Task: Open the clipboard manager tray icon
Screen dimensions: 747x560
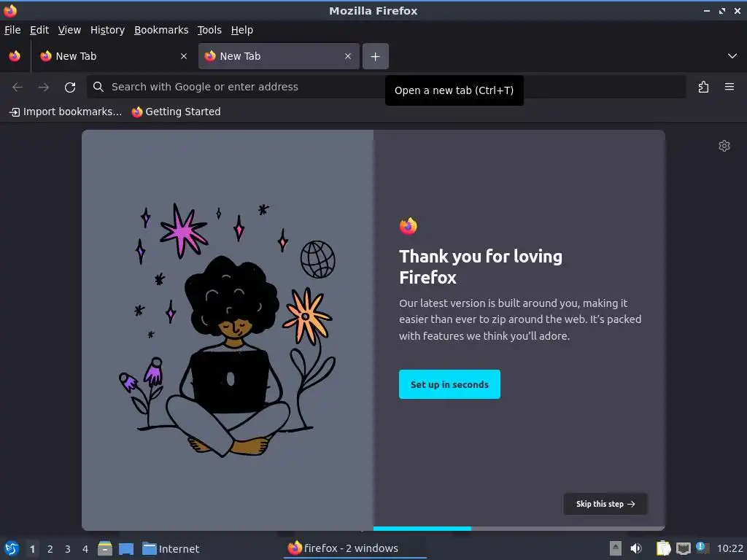Action: point(663,548)
